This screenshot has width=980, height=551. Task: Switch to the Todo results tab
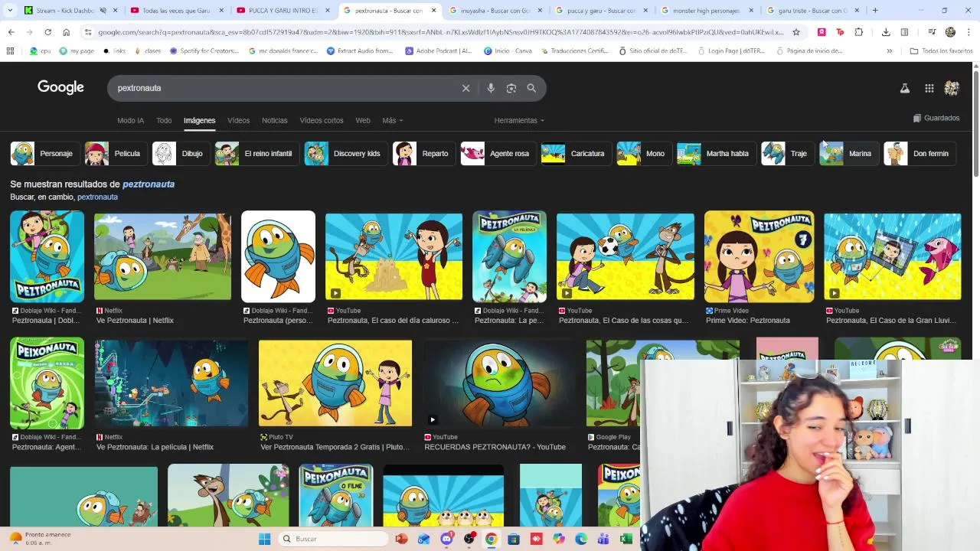164,120
